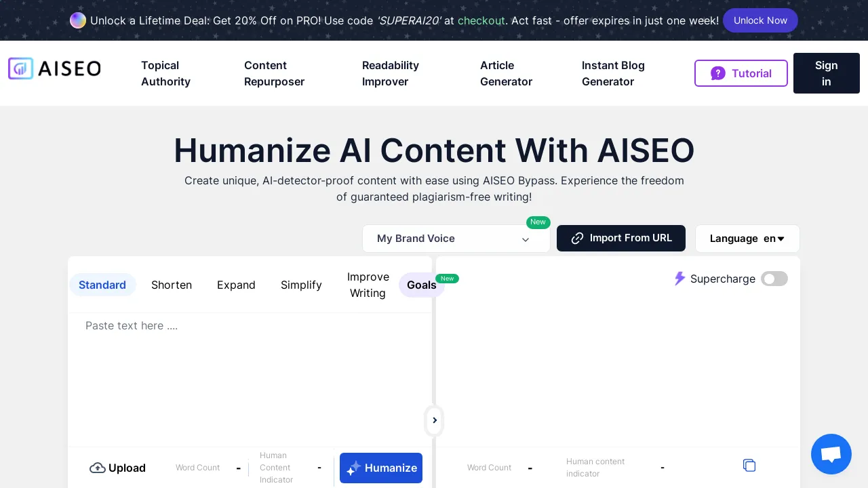Click the AISEO logo
868x488 pixels.
[54, 68]
